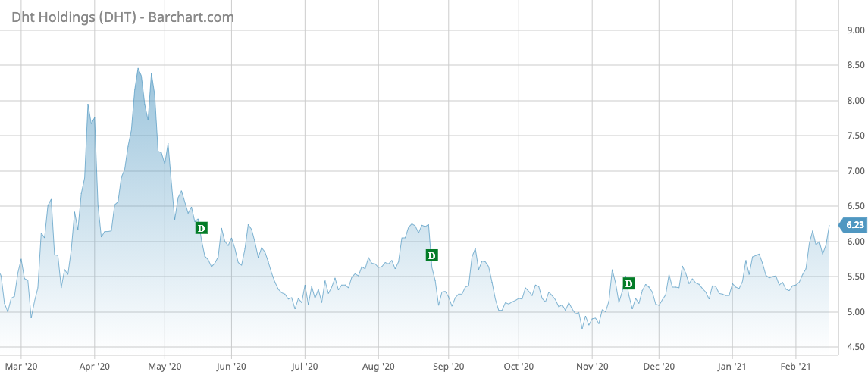
Task: Click the Dec '20 date label
Action: click(x=660, y=366)
